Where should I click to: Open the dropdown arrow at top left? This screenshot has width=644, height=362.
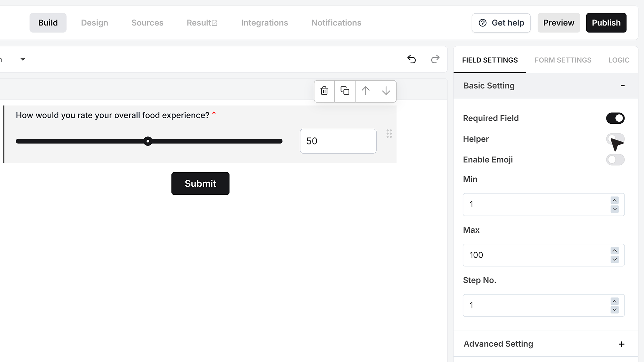tap(23, 59)
